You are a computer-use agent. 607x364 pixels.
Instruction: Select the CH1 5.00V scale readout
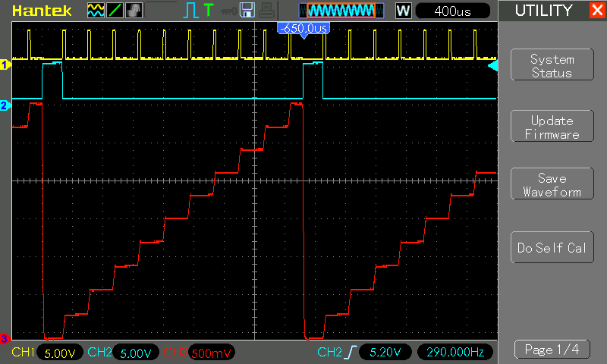coord(59,353)
